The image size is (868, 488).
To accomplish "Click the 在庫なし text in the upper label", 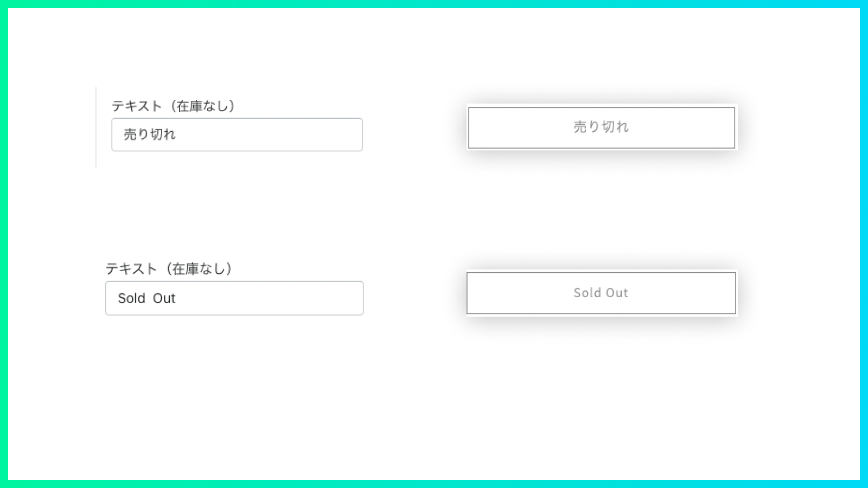I will pos(202,106).
